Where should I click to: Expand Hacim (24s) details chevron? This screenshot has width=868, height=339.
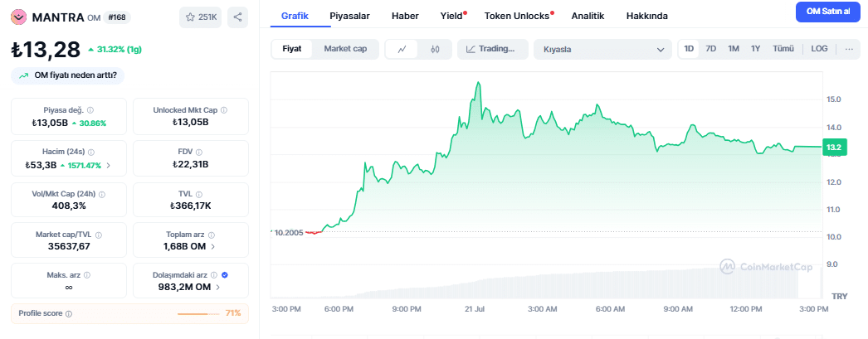[x=109, y=165]
